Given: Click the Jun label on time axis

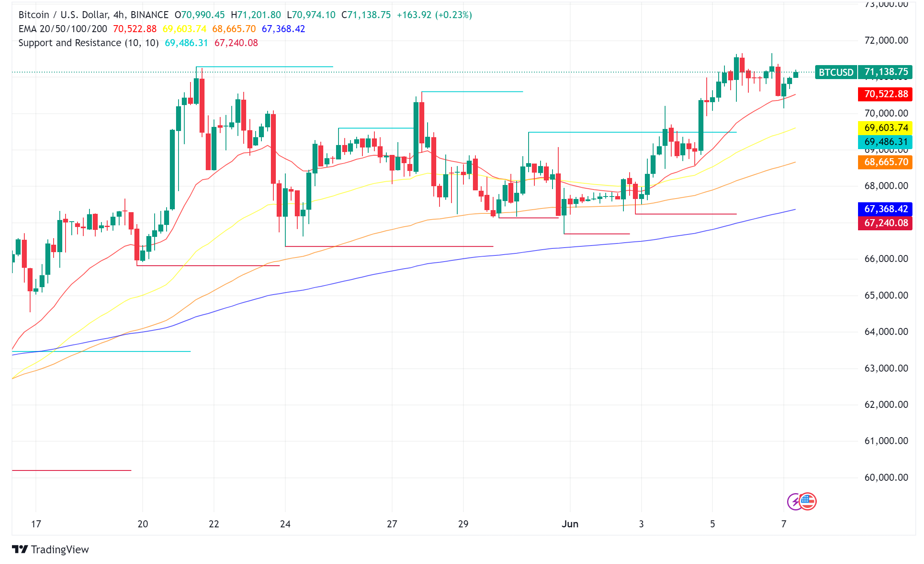Looking at the screenshot, I should (x=570, y=524).
